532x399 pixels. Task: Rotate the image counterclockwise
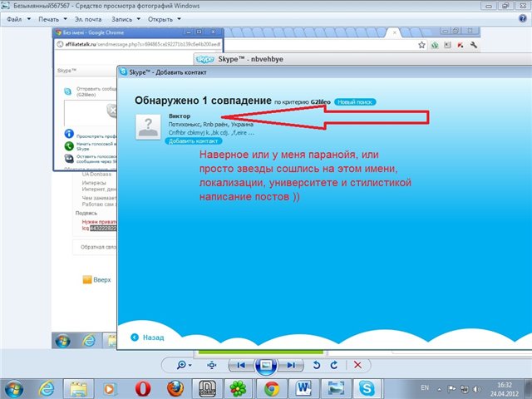(x=316, y=365)
